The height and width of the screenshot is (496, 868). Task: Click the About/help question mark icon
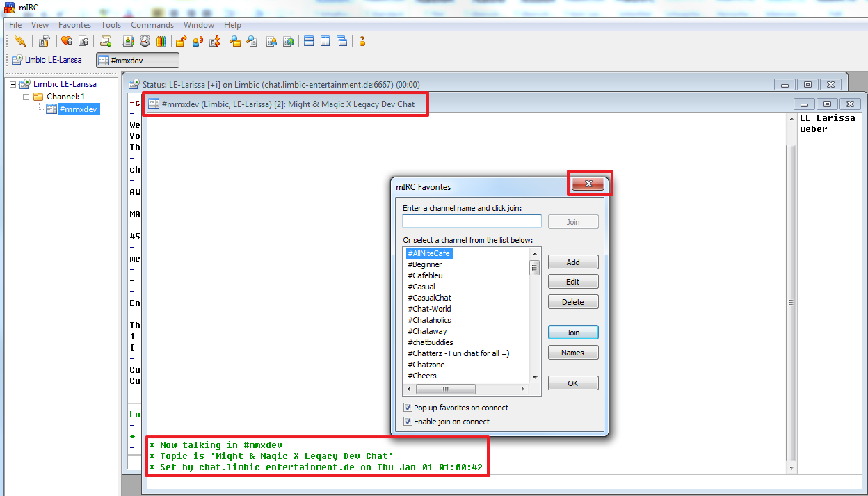[362, 41]
